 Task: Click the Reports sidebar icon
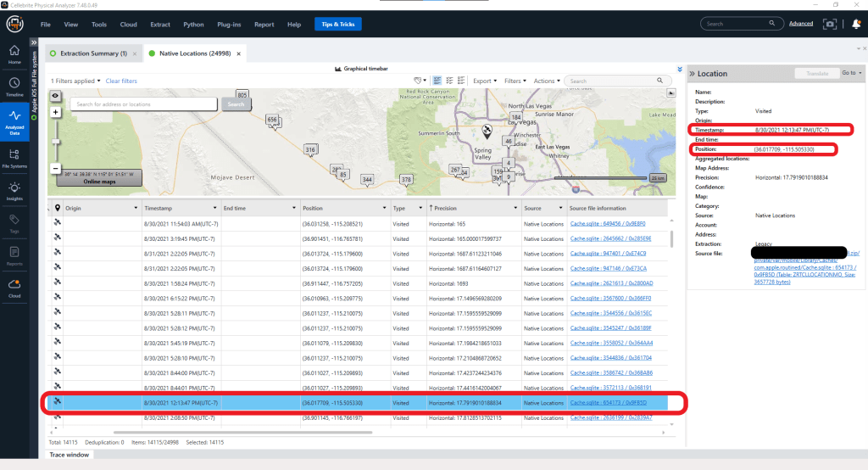pyautogui.click(x=14, y=255)
